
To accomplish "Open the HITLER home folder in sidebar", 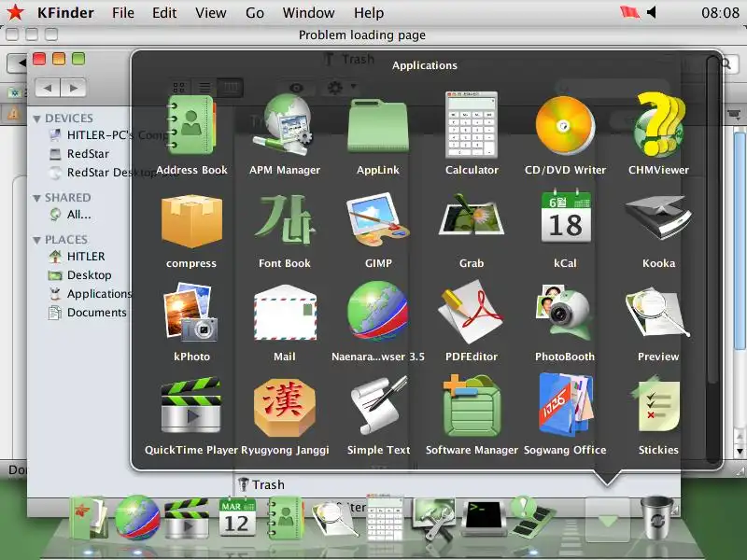I will (x=78, y=256).
